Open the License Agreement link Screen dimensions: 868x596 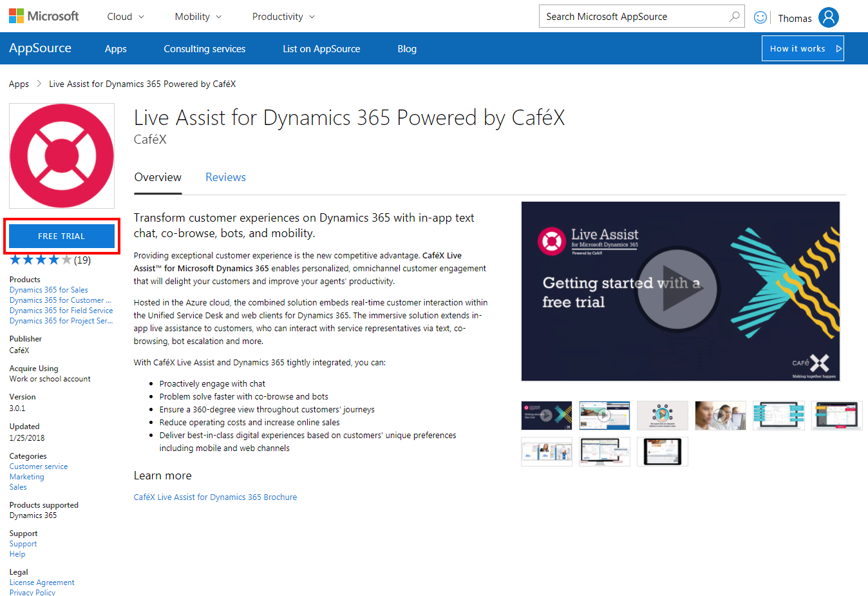[42, 582]
